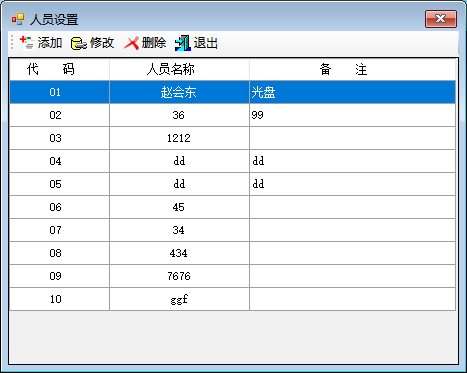Click the red X 删除 icon

[x=131, y=43]
